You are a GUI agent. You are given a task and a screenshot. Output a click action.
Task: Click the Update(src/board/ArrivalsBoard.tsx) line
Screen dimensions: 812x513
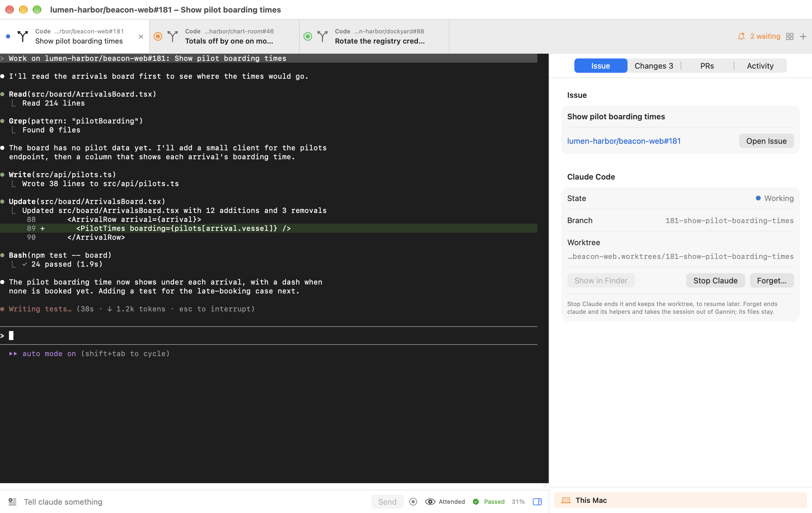(x=87, y=201)
